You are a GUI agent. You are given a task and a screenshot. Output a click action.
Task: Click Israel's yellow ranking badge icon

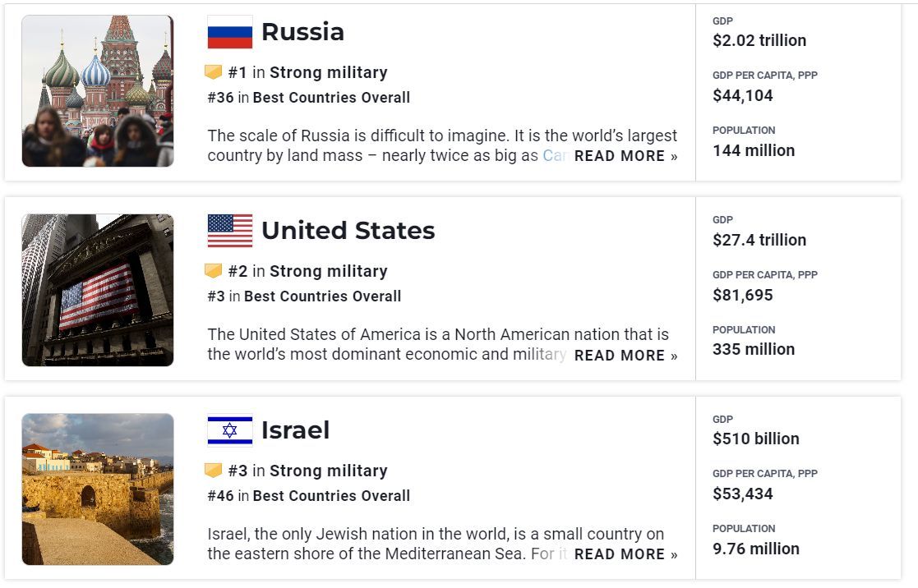point(214,471)
